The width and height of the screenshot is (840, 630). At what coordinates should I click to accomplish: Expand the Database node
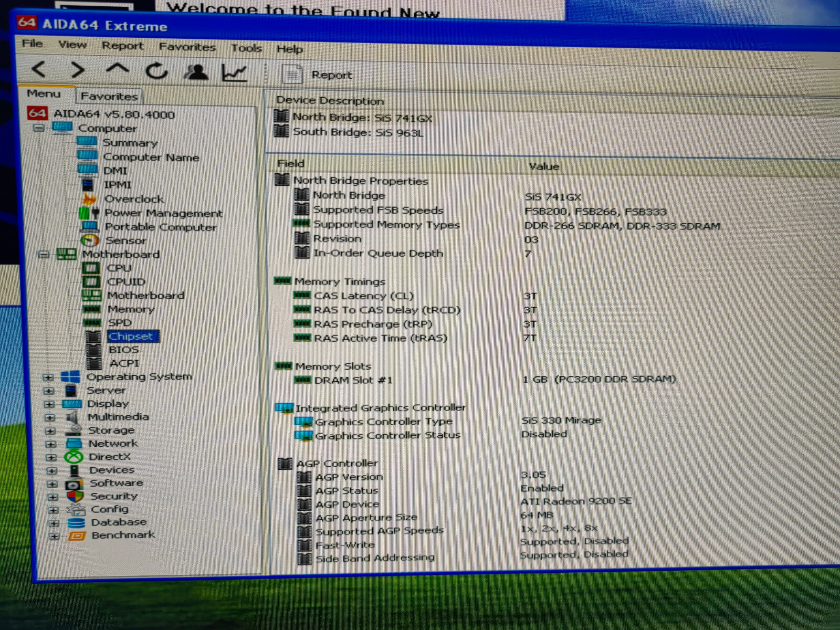pyautogui.click(x=54, y=523)
